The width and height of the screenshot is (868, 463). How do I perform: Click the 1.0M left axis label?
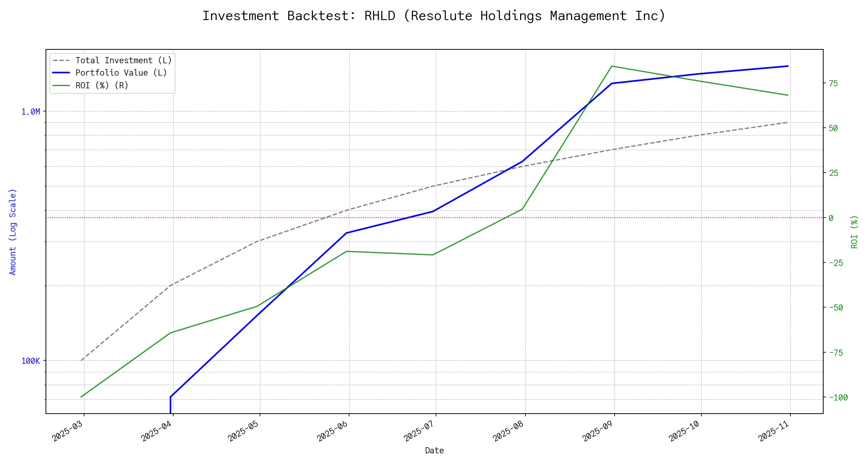point(30,112)
